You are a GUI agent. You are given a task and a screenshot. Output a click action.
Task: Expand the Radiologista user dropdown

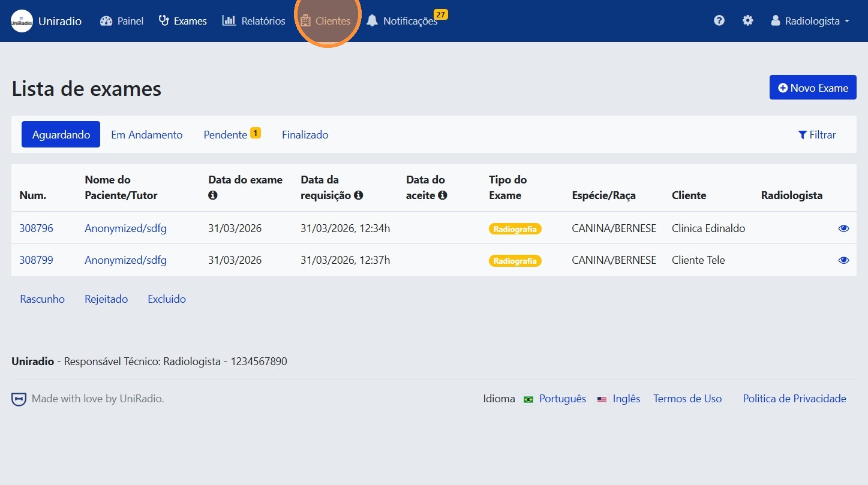tap(810, 21)
